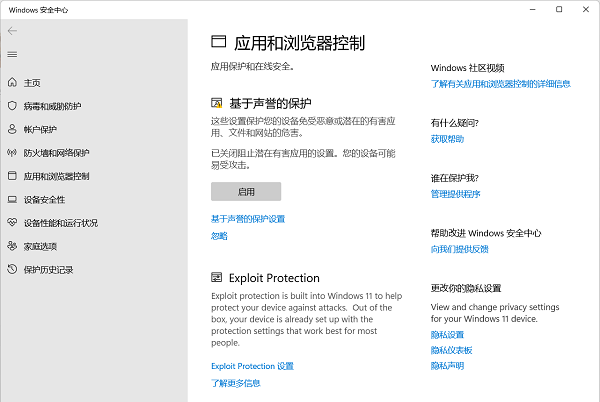The image size is (600, 402).
Task: Click the 主页 home icon
Action: (12, 82)
